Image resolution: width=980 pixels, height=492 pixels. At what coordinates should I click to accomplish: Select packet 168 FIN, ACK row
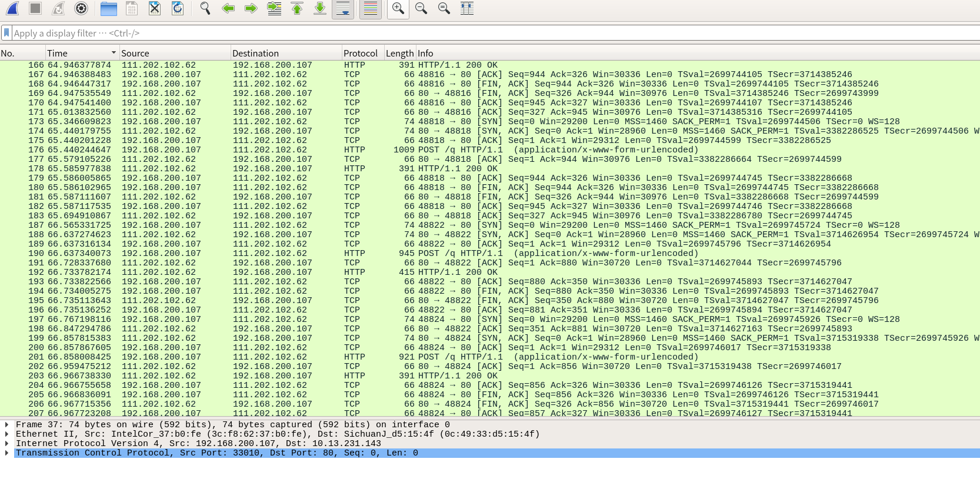490,84
